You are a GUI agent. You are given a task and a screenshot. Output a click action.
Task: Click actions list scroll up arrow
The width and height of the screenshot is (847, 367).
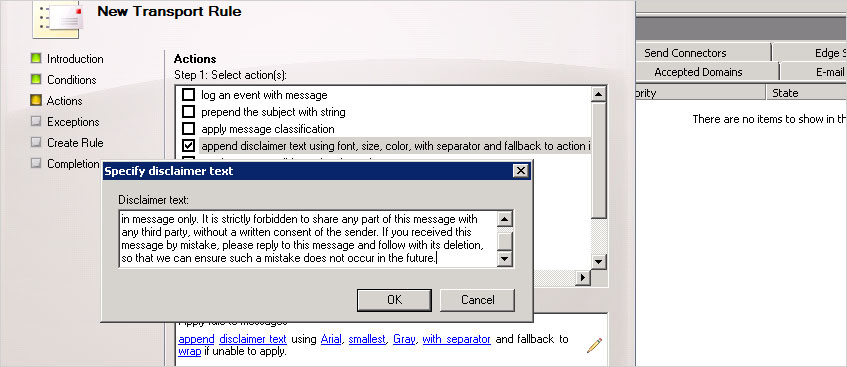599,94
